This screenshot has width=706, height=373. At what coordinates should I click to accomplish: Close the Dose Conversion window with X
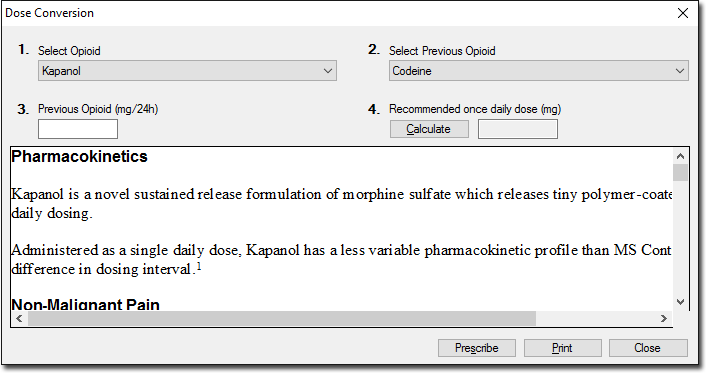pyautogui.click(x=683, y=13)
